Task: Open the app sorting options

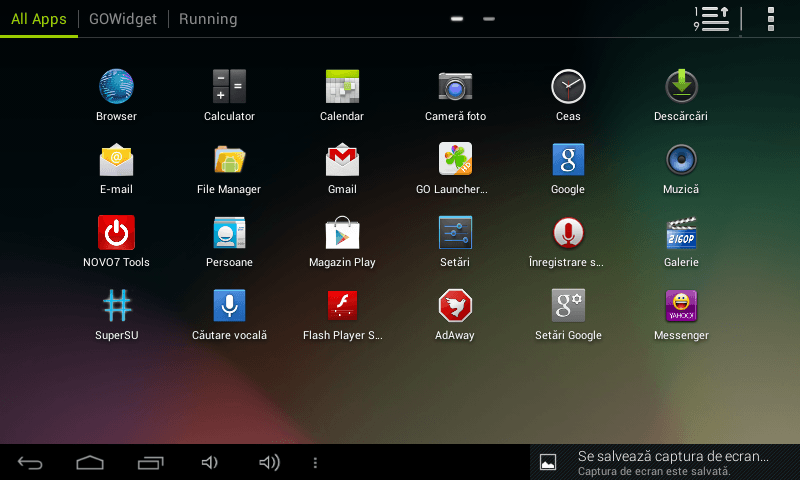Action: (712, 19)
